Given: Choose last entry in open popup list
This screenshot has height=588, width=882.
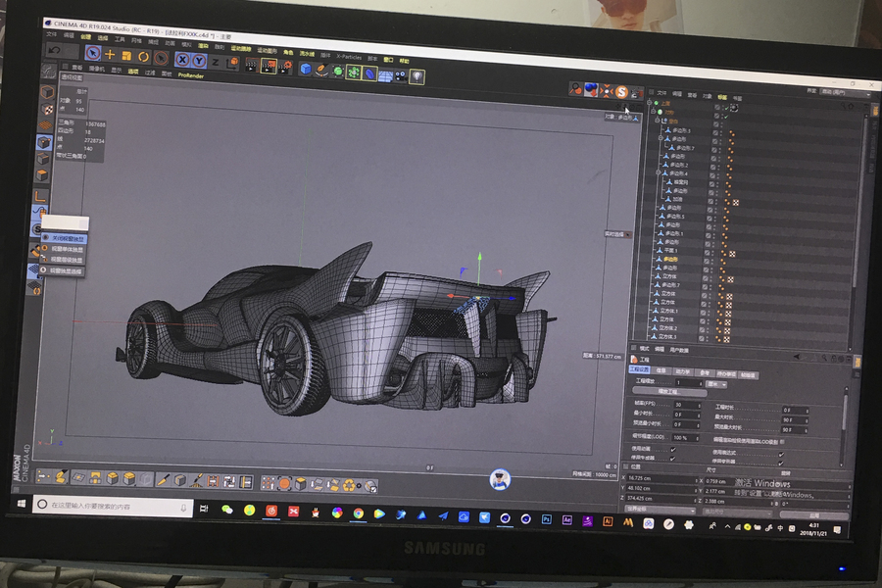Looking at the screenshot, I should [x=62, y=271].
